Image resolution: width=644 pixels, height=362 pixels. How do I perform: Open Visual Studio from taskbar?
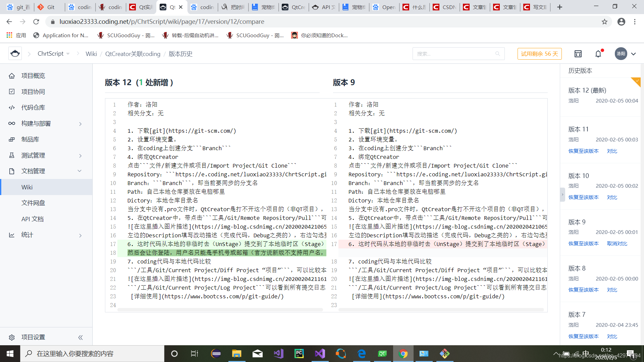(320, 354)
